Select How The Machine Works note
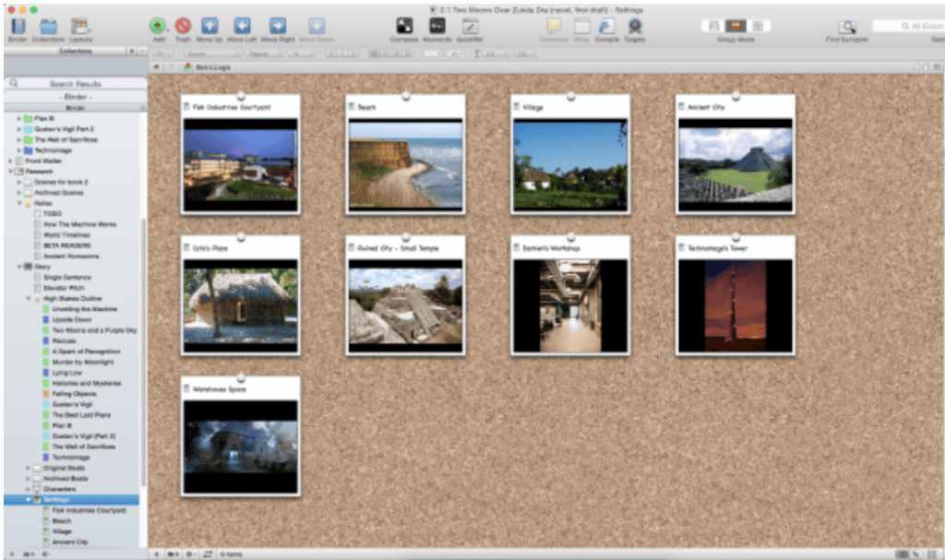The image size is (945, 560). tap(79, 224)
